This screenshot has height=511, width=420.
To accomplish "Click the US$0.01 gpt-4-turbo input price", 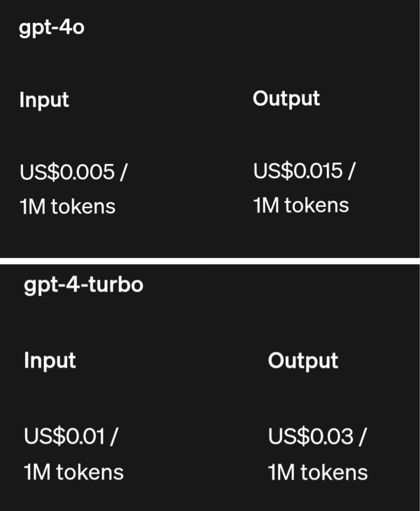I will point(64,436).
